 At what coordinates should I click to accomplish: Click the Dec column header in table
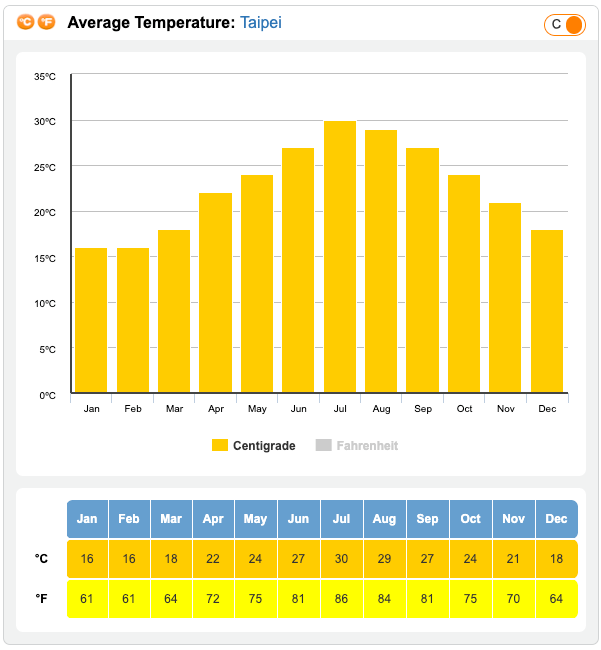pyautogui.click(x=557, y=519)
